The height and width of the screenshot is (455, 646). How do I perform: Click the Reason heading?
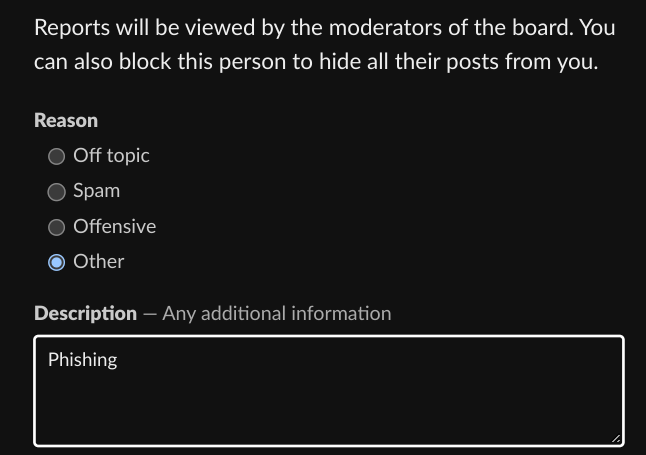(x=66, y=121)
